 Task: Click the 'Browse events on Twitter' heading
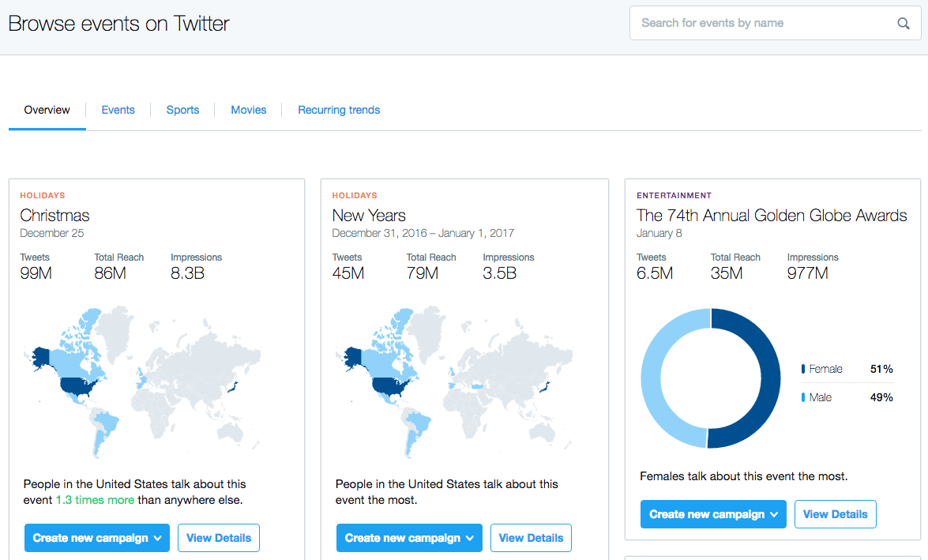(119, 24)
